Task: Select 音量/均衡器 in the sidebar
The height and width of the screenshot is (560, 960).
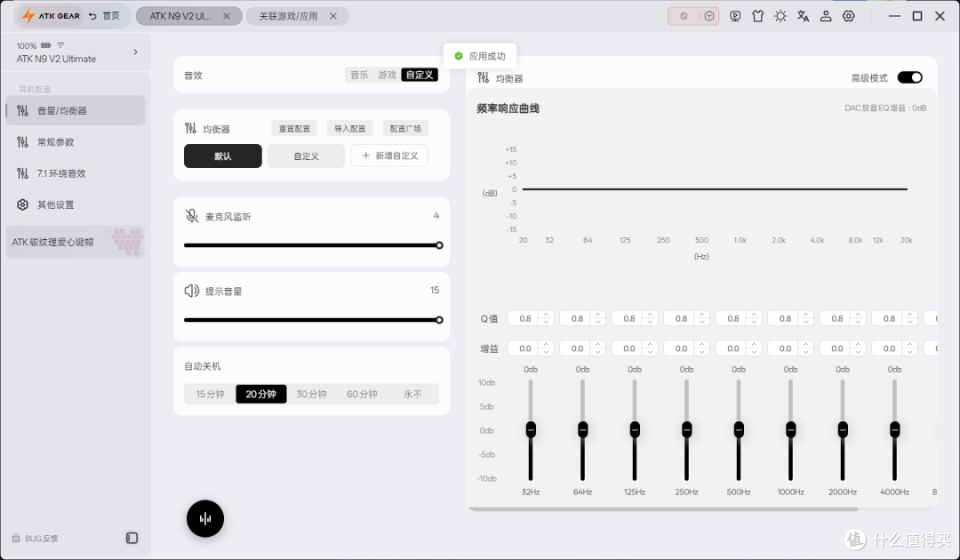Action: pos(76,110)
